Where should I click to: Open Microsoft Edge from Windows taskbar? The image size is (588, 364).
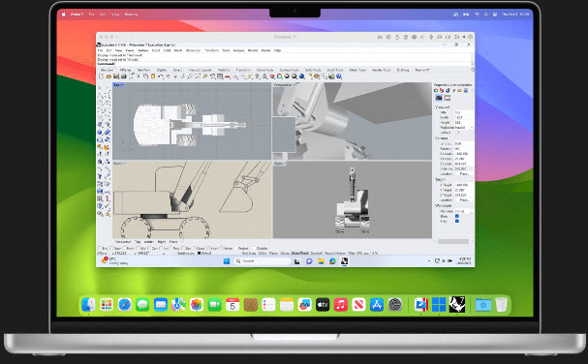point(332,261)
